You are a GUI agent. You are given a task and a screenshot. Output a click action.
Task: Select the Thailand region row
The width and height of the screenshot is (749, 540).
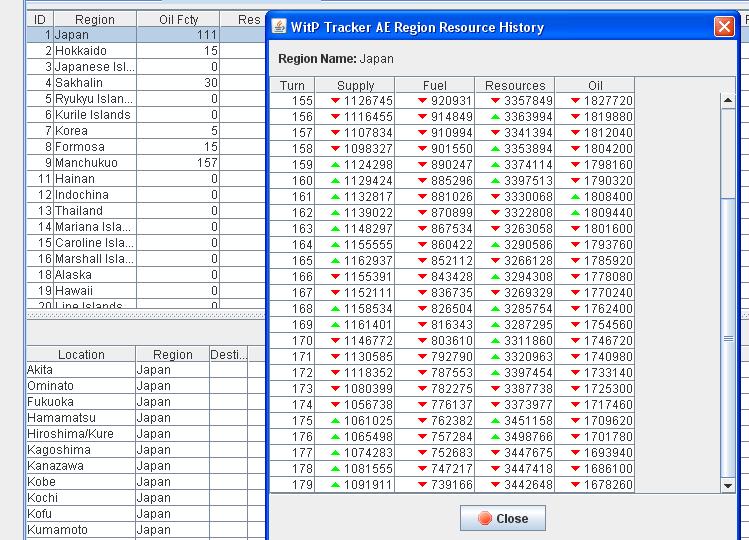point(146,211)
